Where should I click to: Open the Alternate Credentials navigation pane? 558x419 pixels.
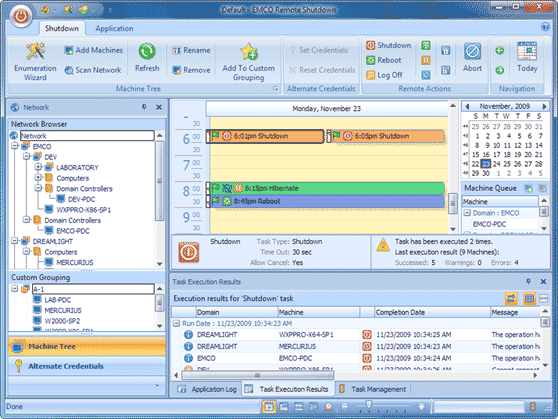click(x=87, y=366)
